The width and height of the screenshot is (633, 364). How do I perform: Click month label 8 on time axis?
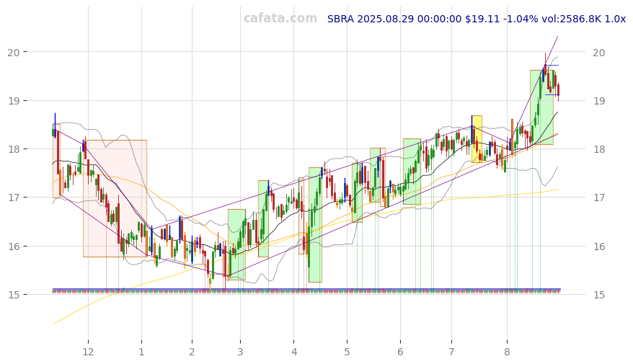[x=507, y=352]
